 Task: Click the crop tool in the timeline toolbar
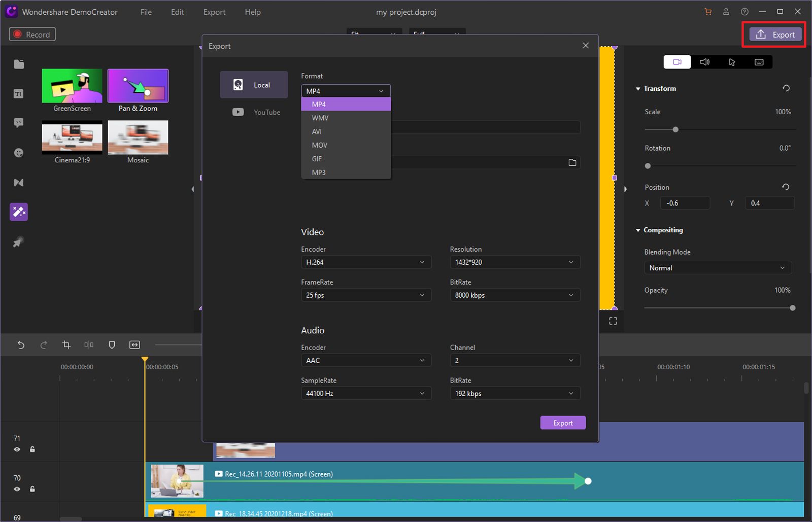click(x=66, y=344)
